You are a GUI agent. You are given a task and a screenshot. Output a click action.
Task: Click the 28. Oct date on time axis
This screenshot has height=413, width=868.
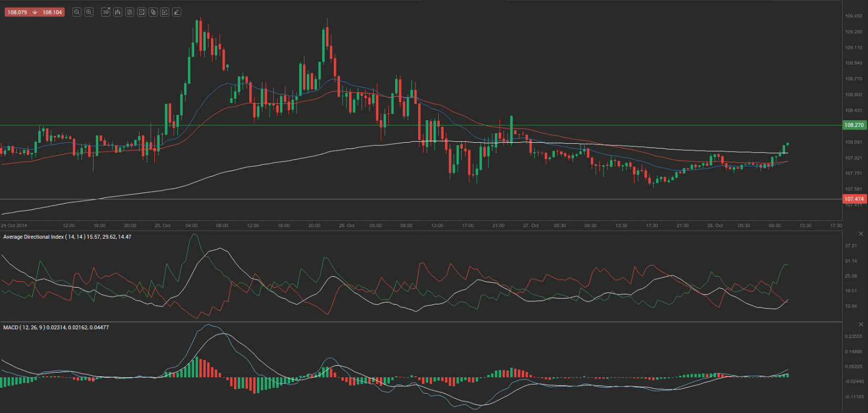point(715,226)
